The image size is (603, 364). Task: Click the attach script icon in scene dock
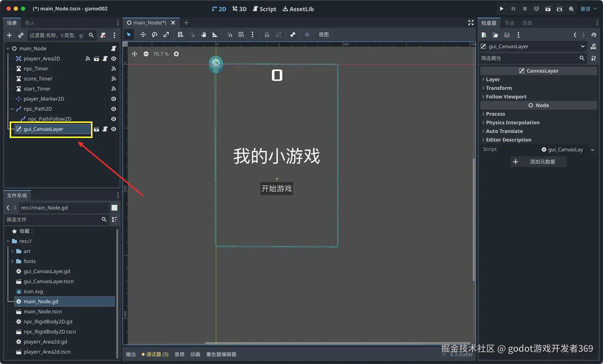coord(103,35)
